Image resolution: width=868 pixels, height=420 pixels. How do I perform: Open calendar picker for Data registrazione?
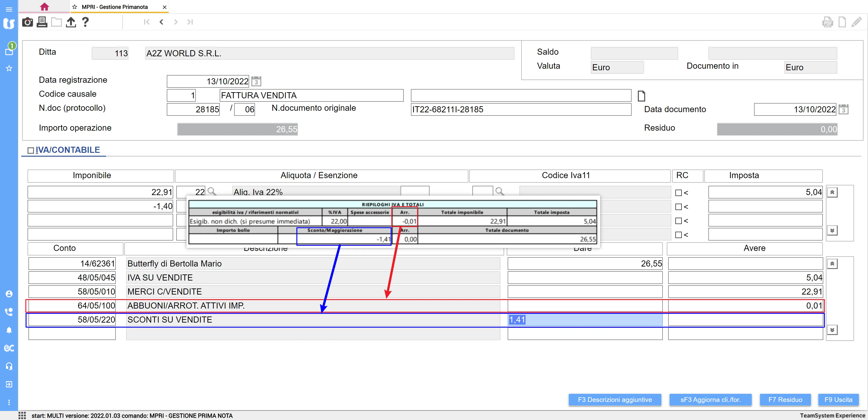(256, 81)
